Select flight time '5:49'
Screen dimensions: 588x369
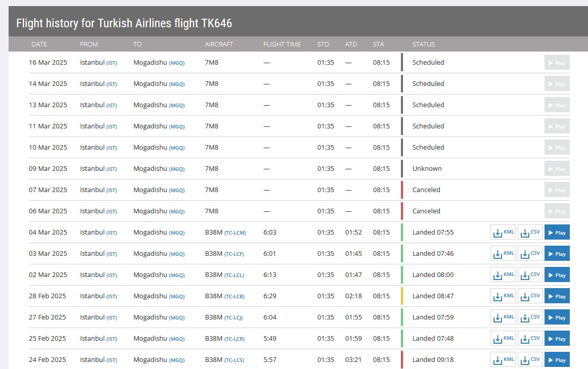269,338
